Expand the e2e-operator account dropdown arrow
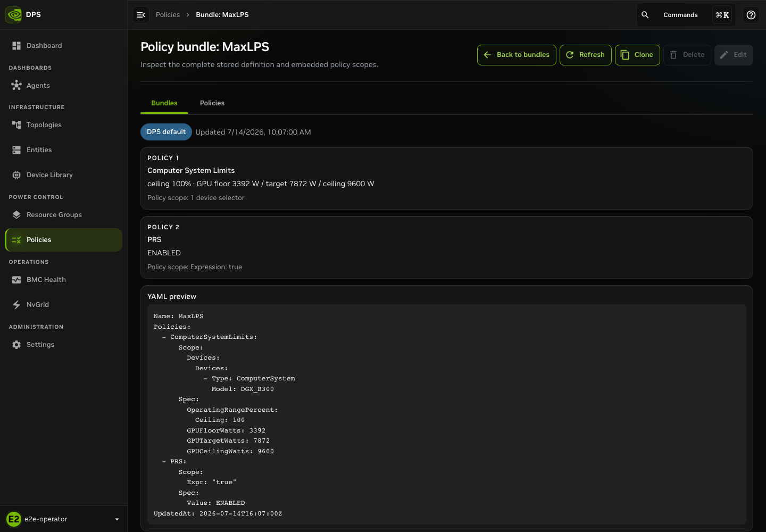 coord(117,519)
